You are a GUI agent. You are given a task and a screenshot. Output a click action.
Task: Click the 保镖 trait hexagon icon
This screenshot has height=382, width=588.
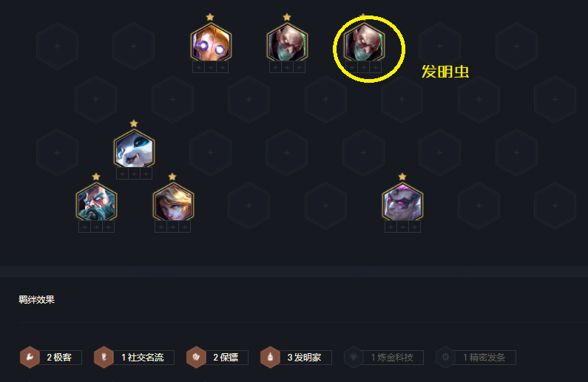196,358
